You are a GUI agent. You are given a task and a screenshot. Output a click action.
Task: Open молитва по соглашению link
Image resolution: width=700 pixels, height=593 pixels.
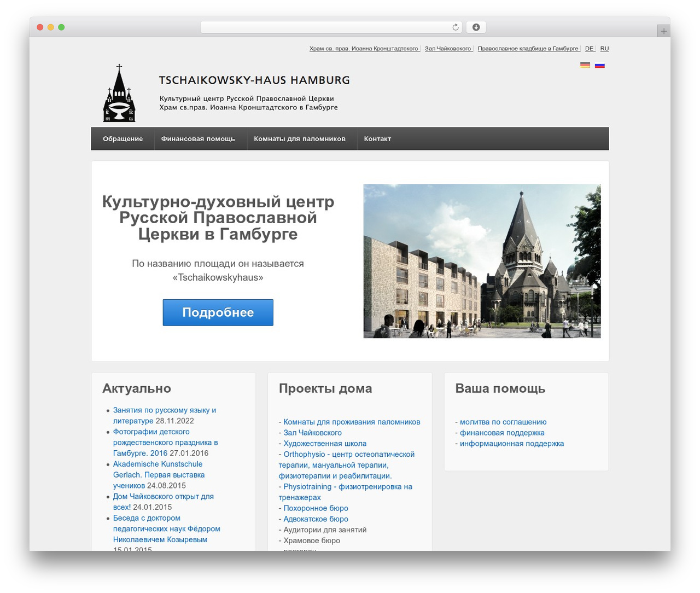pos(503,422)
